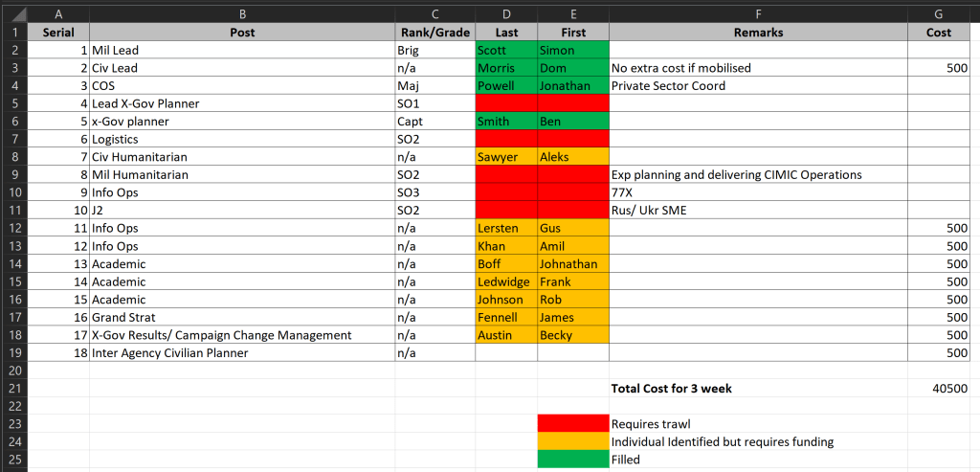Click the 'Rus/ Ukr SME' remark
The height and width of the screenshot is (472, 980).
click(758, 211)
